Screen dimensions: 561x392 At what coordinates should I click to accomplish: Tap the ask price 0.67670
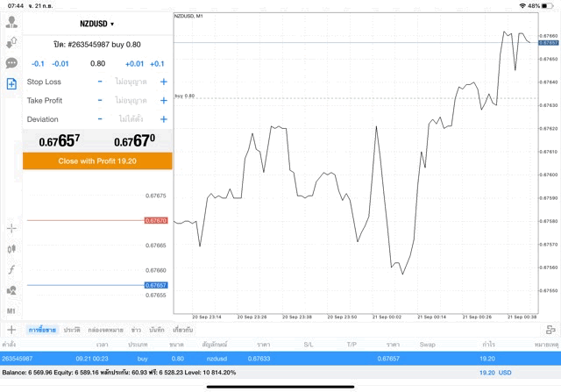[x=134, y=140]
